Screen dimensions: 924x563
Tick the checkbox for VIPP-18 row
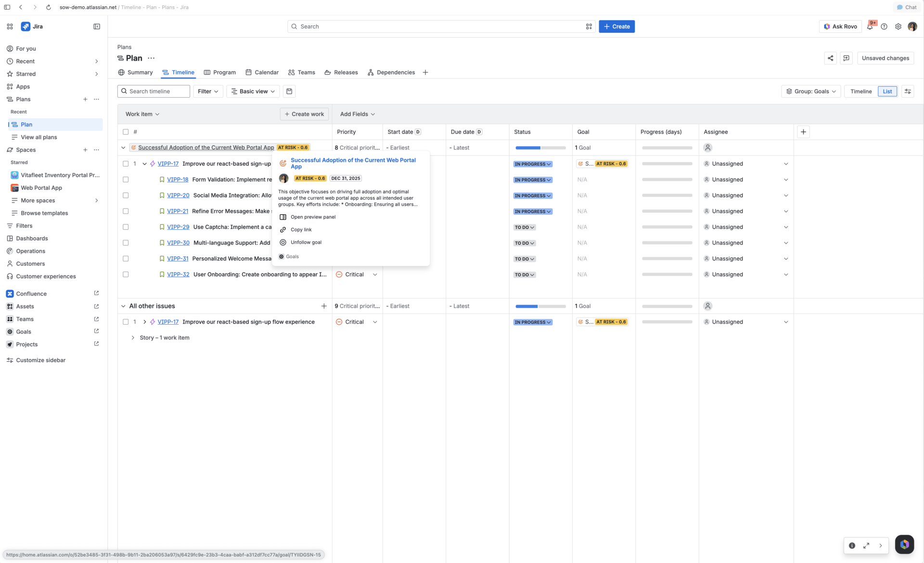[126, 180]
